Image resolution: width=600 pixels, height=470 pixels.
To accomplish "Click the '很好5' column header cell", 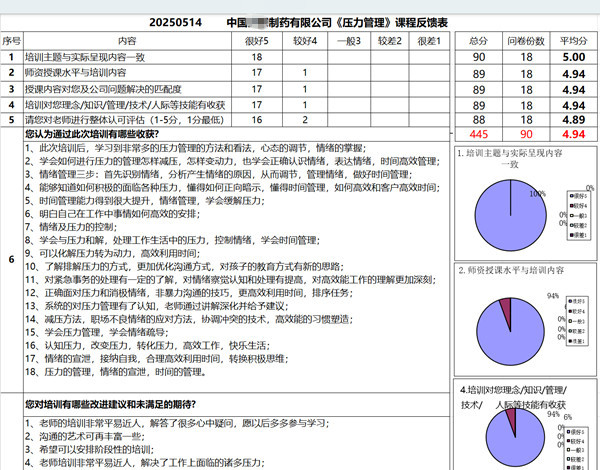I will pos(257,40).
